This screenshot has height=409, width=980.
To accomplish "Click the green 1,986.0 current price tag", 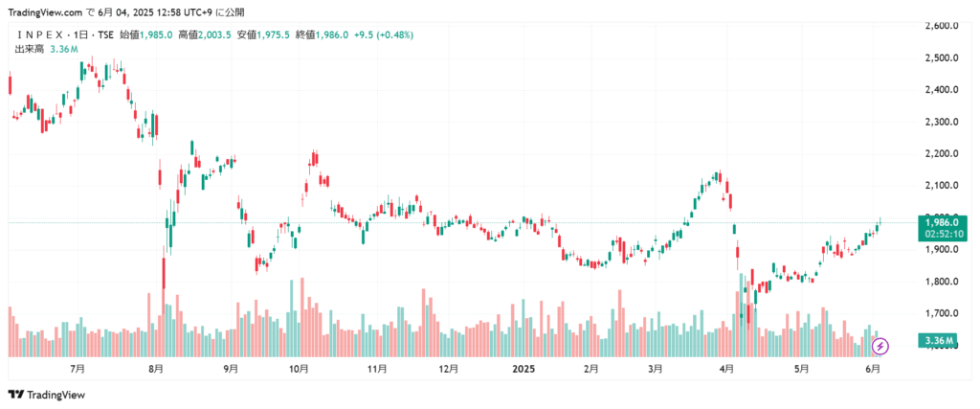I will 942,222.
